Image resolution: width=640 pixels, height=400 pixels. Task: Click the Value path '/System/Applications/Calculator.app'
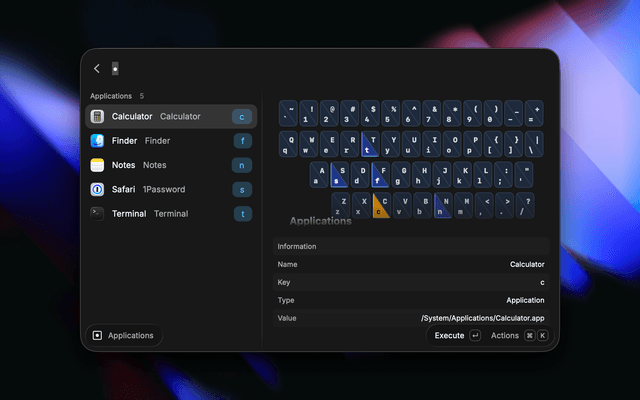pyautogui.click(x=482, y=318)
